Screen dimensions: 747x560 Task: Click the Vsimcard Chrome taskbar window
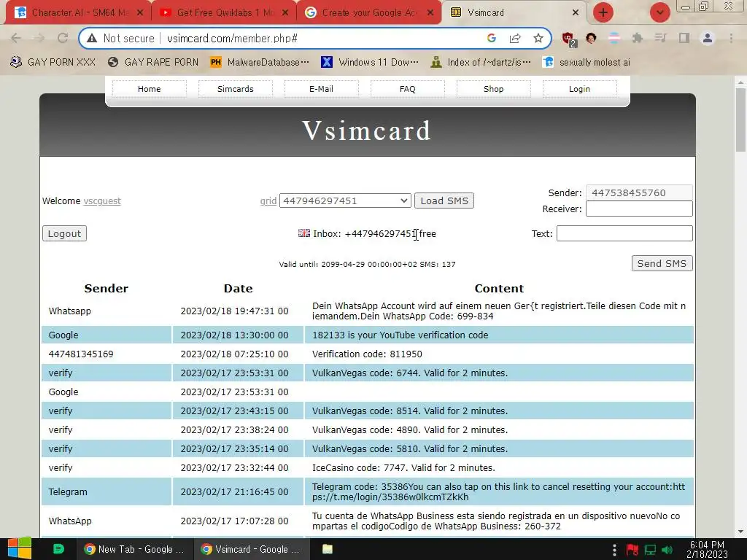pyautogui.click(x=252, y=549)
